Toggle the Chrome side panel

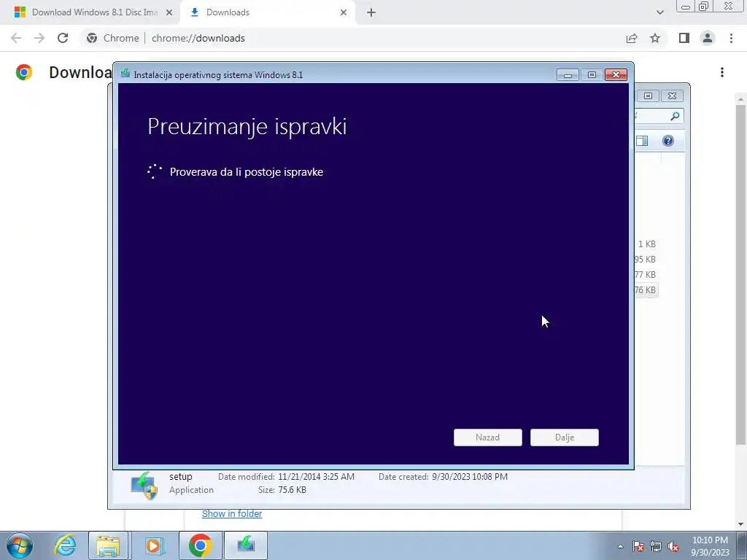[684, 38]
